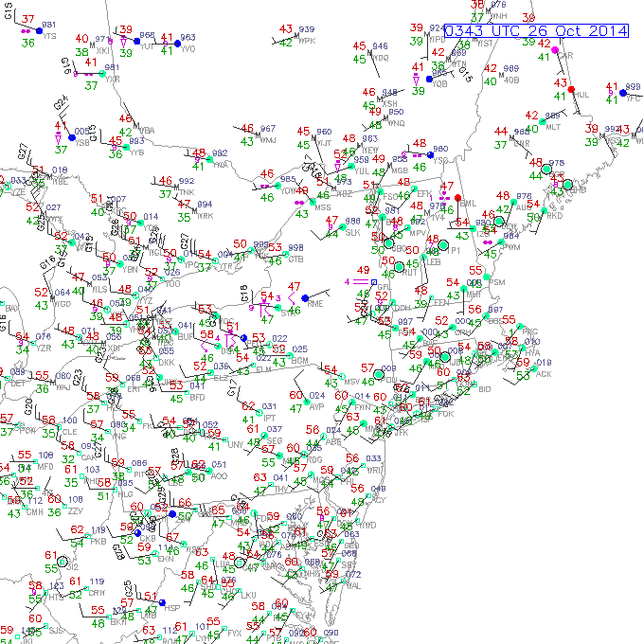644x644 pixels.
Task: Click the LEB station label
Action: tap(434, 262)
